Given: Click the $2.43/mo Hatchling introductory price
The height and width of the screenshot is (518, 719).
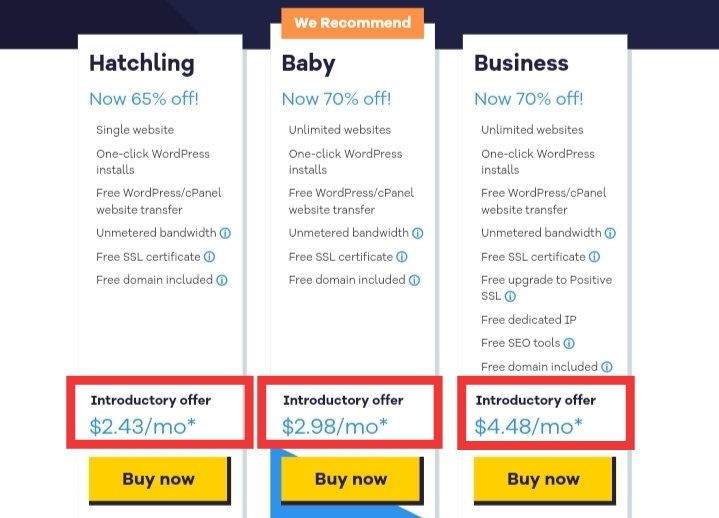Looking at the screenshot, I should point(143,426).
